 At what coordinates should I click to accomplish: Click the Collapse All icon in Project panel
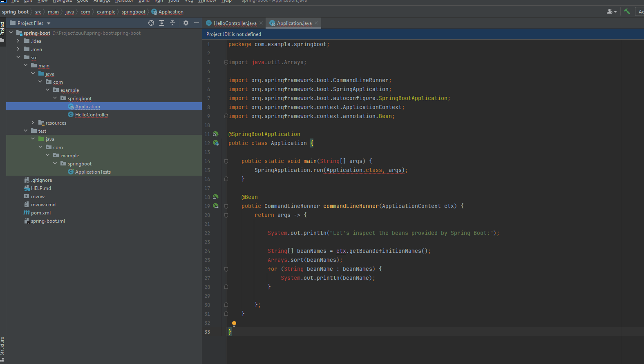172,23
